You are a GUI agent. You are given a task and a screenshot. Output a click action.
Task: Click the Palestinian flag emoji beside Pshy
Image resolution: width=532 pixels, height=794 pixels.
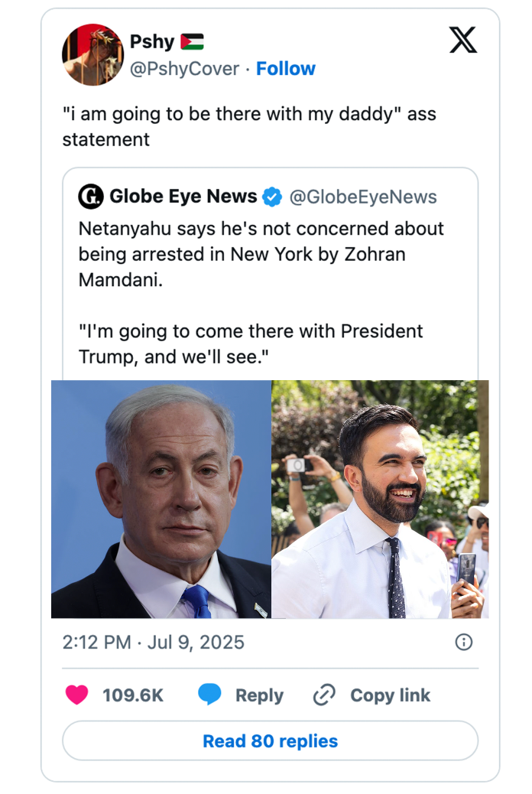click(x=190, y=42)
